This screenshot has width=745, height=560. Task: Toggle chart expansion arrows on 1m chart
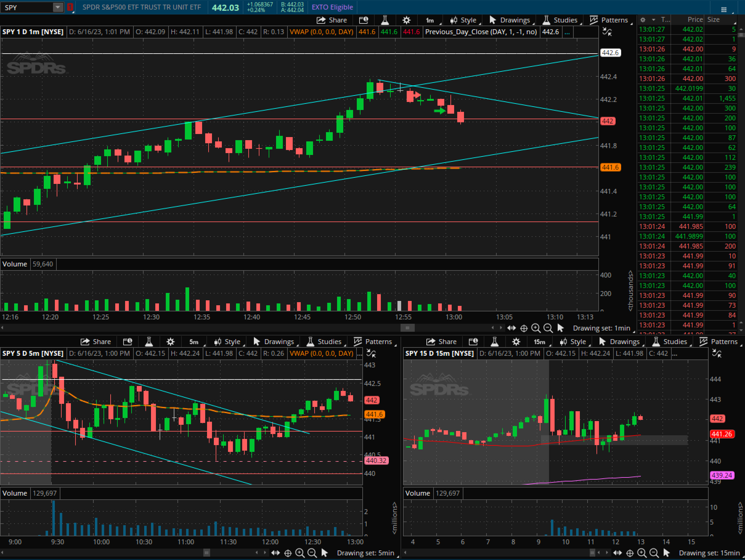click(607, 32)
